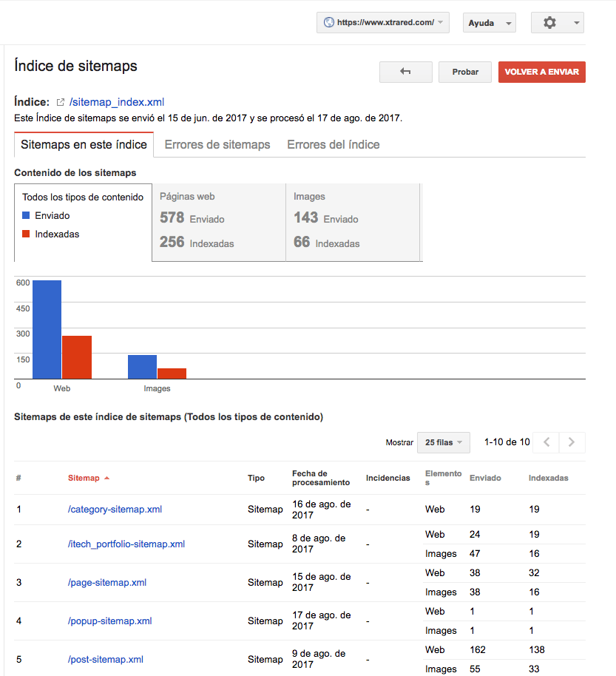The image size is (616, 676).
Task: Click globe icon in site selector
Action: tap(329, 22)
